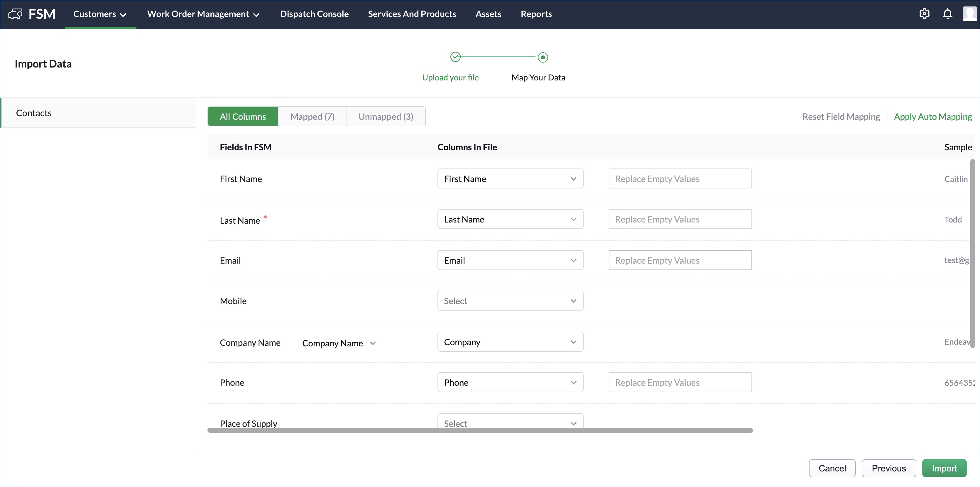
Task: Click Apply Auto Mapping link
Action: [932, 117]
